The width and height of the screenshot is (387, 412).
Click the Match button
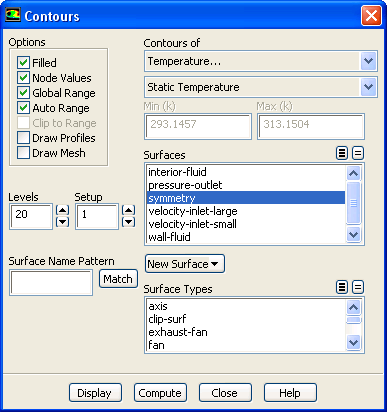118,279
